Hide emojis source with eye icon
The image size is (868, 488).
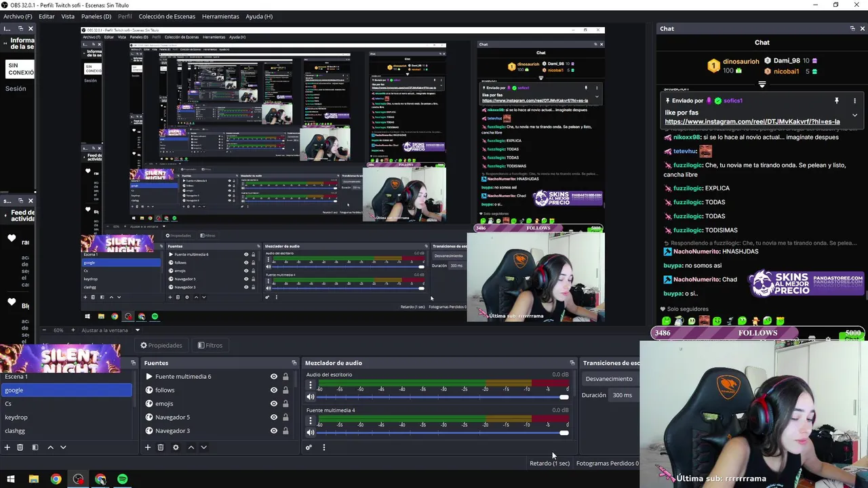pyautogui.click(x=274, y=404)
